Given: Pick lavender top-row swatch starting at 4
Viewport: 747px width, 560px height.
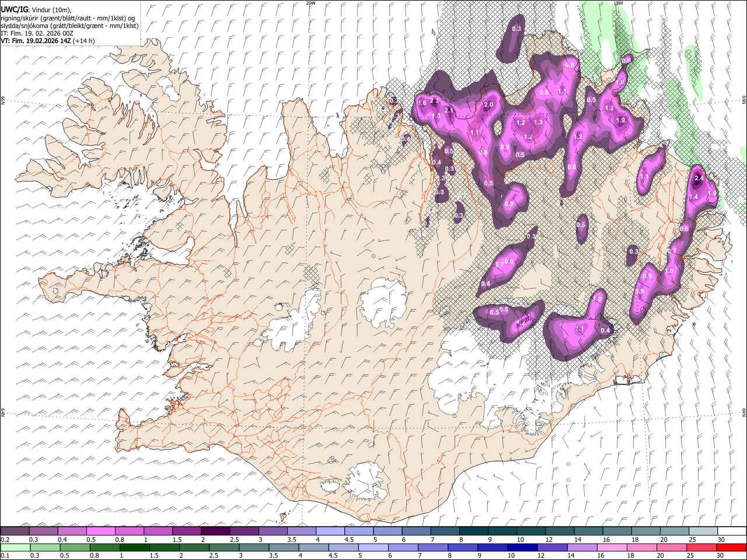Looking at the screenshot, I should pyautogui.click(x=330, y=531).
